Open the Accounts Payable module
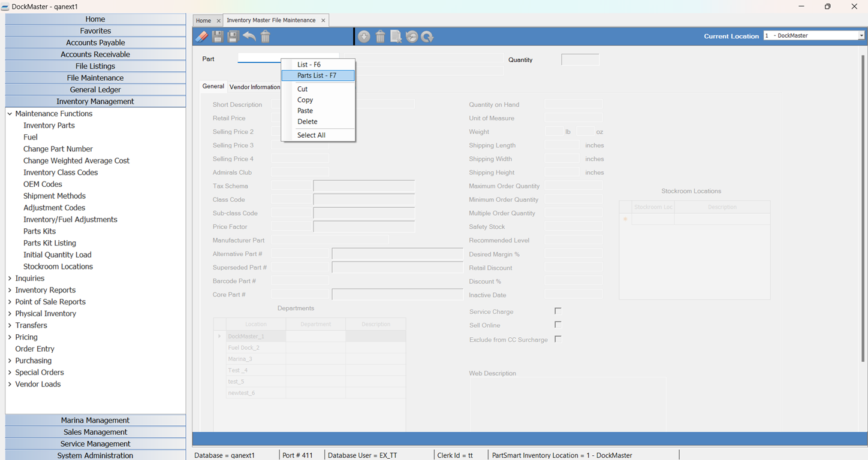This screenshot has height=460, width=868. click(95, 43)
